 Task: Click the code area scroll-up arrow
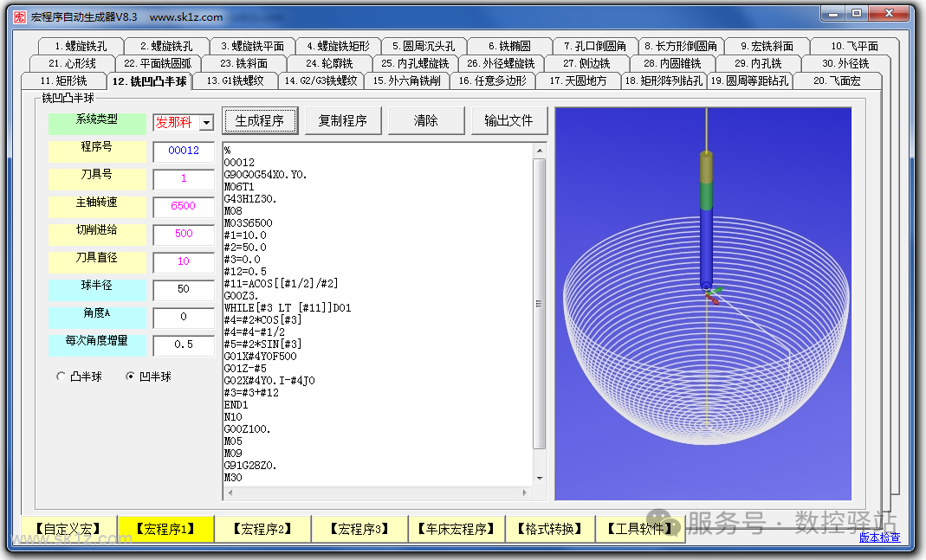pyautogui.click(x=539, y=151)
